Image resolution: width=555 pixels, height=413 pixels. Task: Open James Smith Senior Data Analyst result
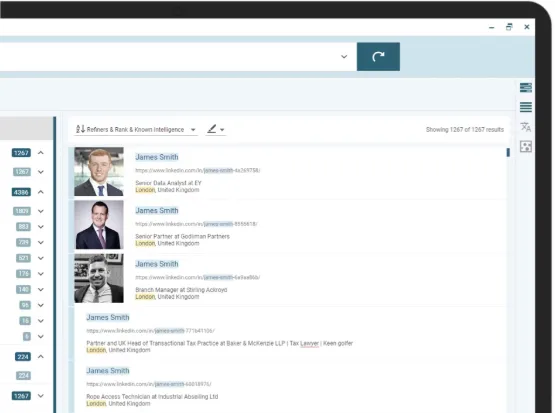pyautogui.click(x=157, y=157)
